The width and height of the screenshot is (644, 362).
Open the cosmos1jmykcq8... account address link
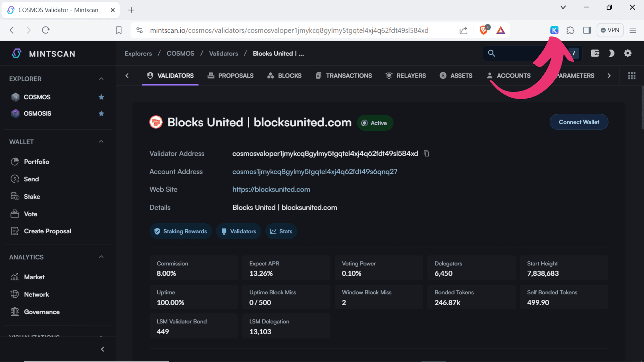click(x=315, y=172)
